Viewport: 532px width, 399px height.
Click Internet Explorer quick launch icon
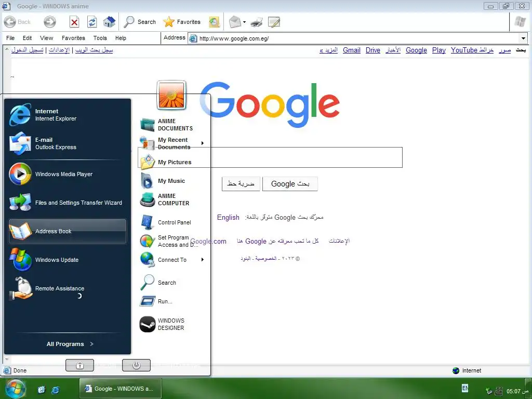point(55,390)
